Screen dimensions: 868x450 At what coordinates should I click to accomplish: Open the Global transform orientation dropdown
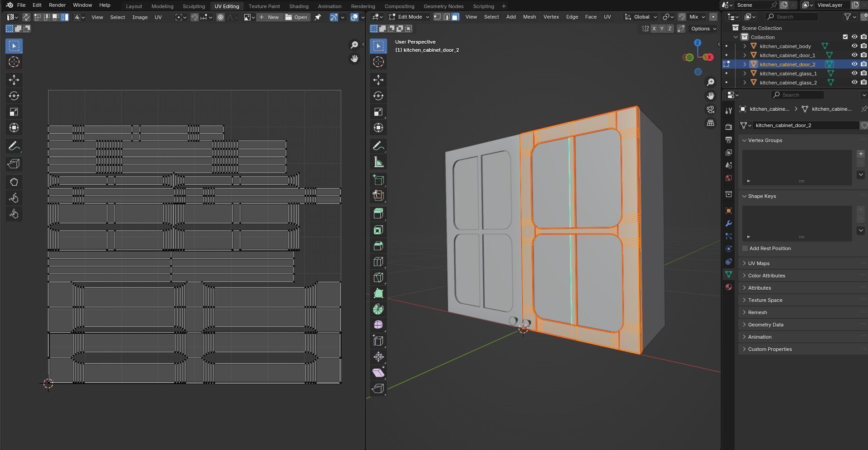(x=641, y=17)
